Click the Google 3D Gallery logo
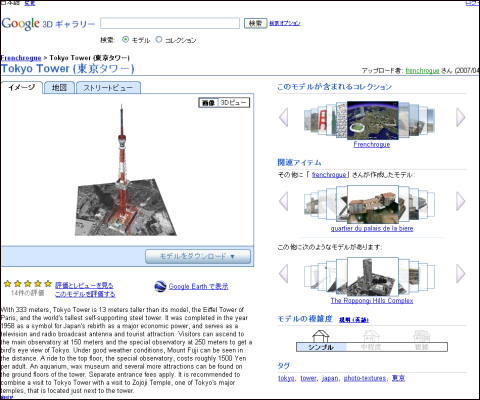Screen dimensions: 480x400 pos(48,23)
